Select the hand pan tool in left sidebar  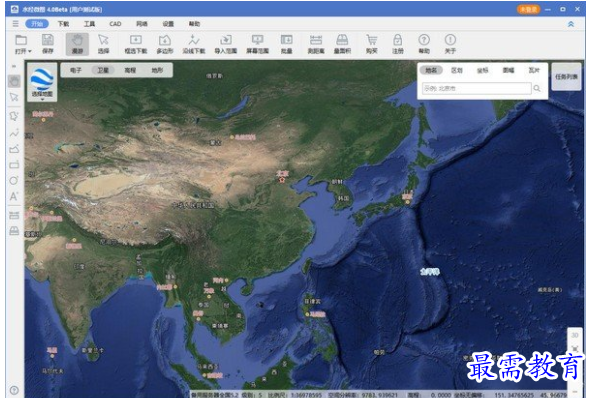pos(14,81)
